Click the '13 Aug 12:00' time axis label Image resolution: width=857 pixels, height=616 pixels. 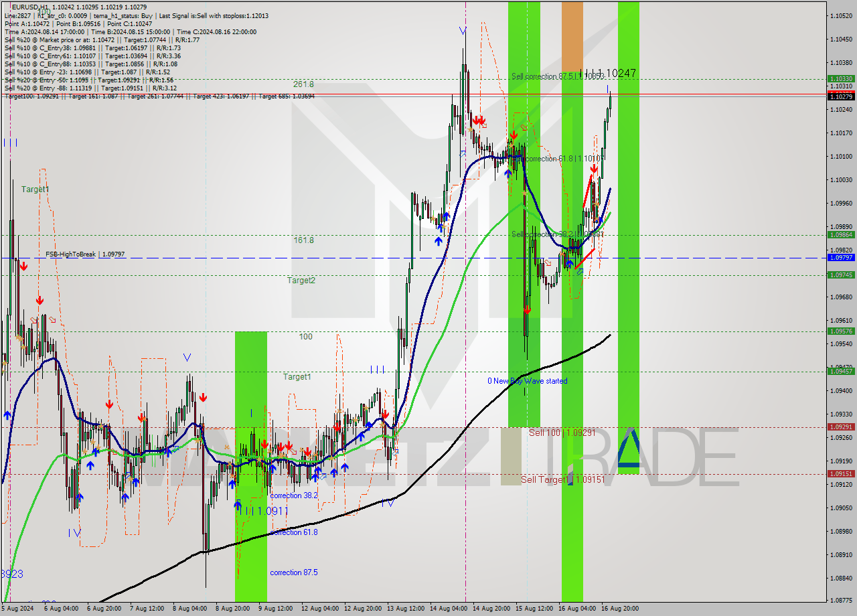tap(405, 609)
